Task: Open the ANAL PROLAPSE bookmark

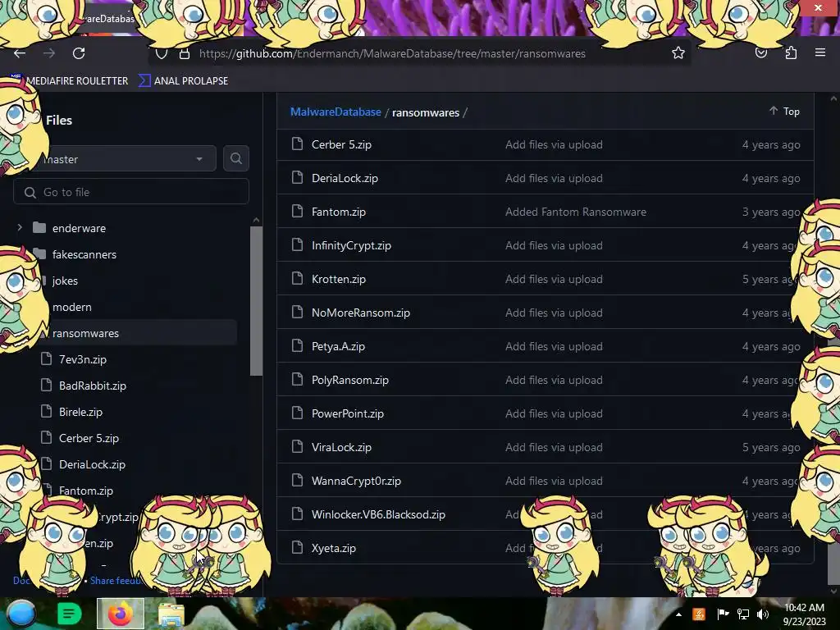Action: [183, 81]
